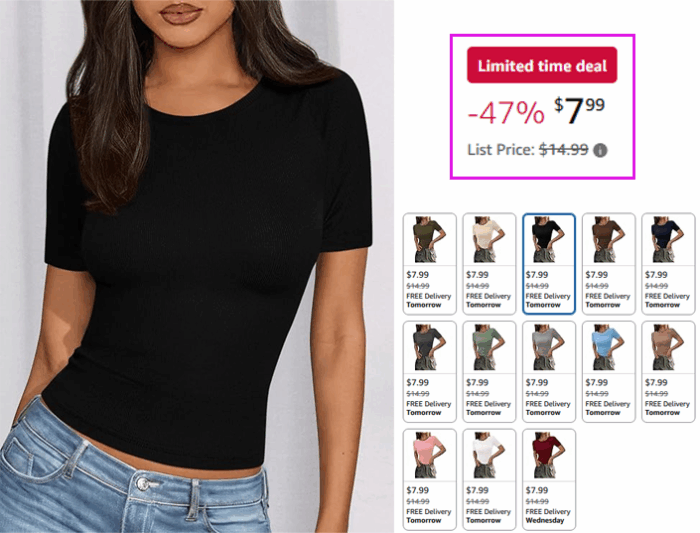Select the pink shirt swatch
The image size is (700, 533).
[429, 479]
